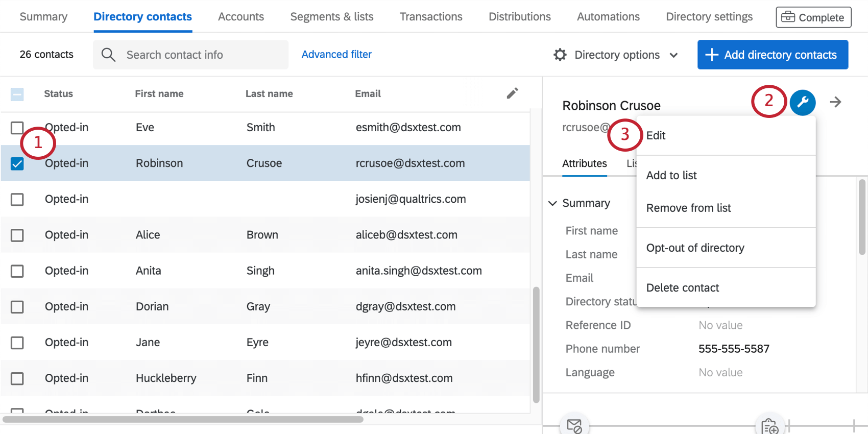
Task: Check the josienj@qualtrics.com row checkbox
Action: pyautogui.click(x=17, y=199)
